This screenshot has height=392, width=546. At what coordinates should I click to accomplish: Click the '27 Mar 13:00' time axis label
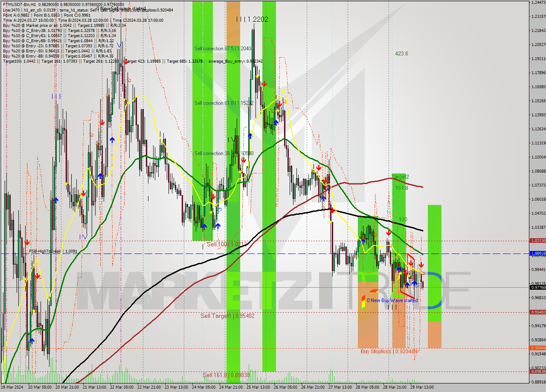point(340,387)
